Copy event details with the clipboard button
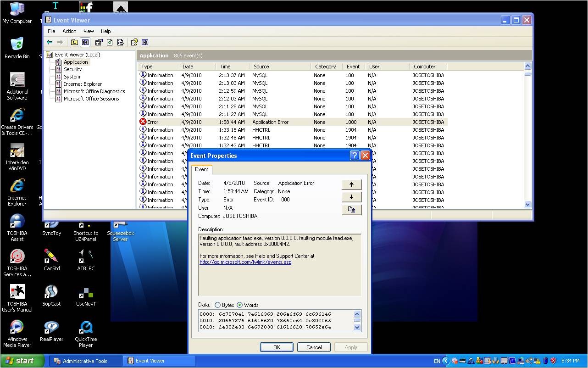This screenshot has width=588, height=368. pos(351,209)
